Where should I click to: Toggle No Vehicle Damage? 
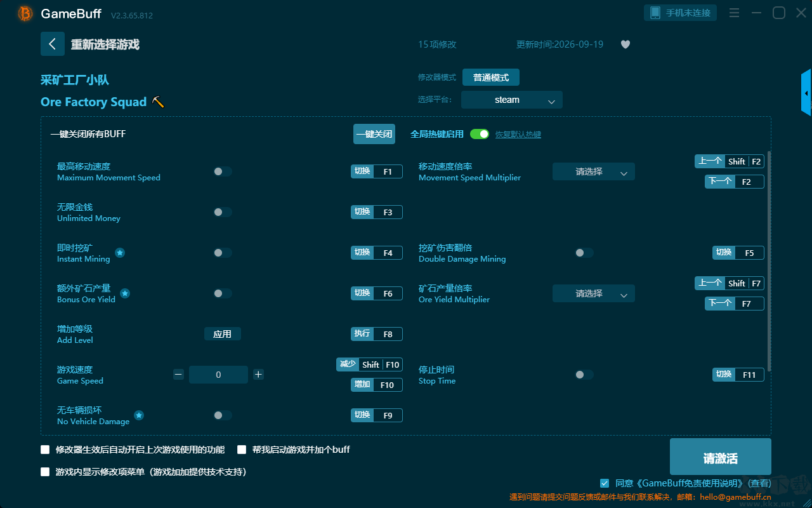click(x=222, y=415)
